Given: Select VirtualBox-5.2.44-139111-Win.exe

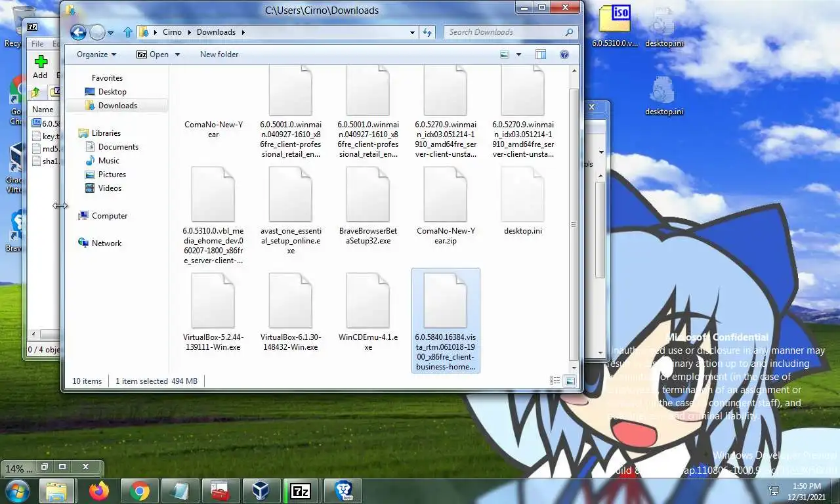Looking at the screenshot, I should (x=213, y=312).
